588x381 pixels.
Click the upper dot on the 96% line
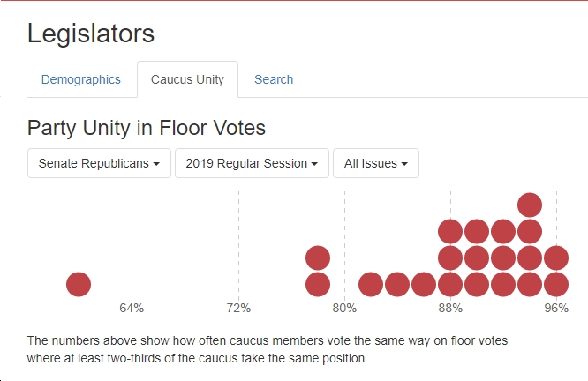[x=556, y=258]
